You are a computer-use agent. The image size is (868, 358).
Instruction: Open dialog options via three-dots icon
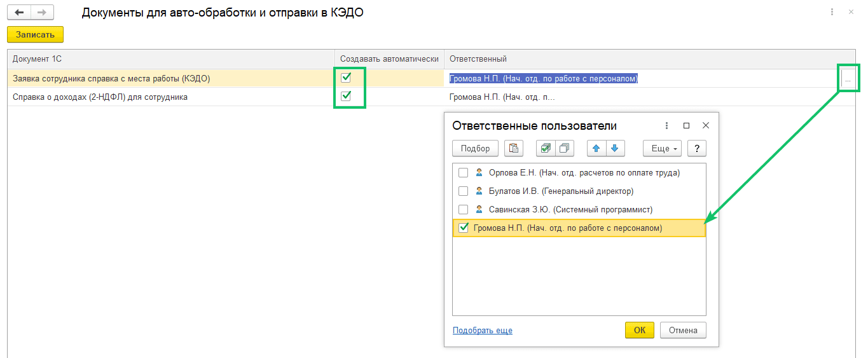[x=666, y=126]
